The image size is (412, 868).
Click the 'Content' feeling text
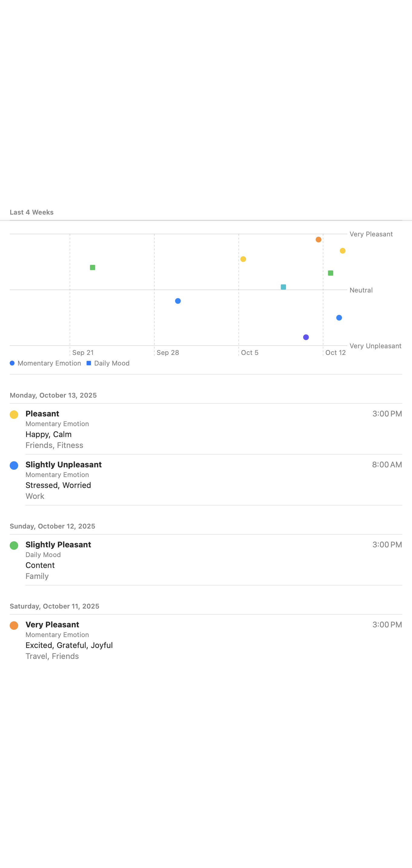pyautogui.click(x=40, y=566)
